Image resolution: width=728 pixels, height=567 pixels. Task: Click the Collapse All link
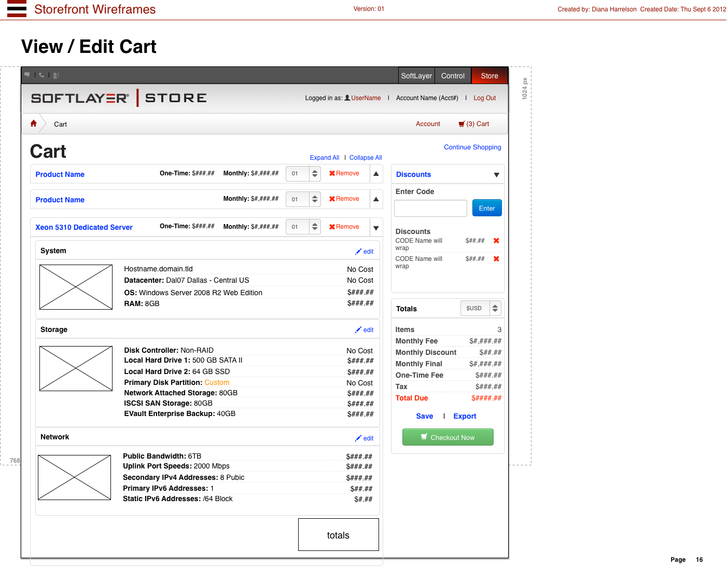pyautogui.click(x=366, y=158)
